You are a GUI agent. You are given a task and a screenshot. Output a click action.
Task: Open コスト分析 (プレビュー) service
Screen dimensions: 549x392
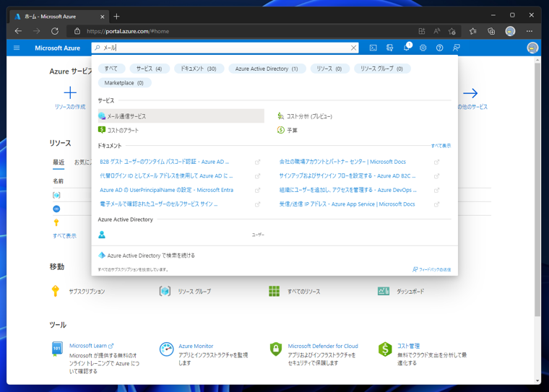(305, 116)
